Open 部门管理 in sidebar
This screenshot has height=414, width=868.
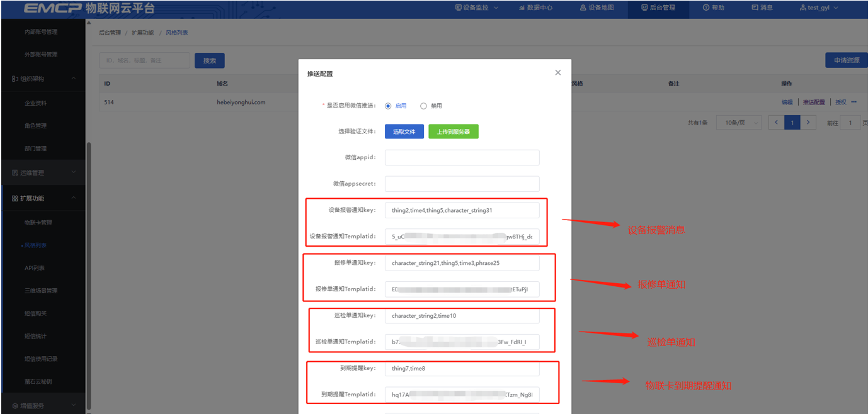coord(35,148)
